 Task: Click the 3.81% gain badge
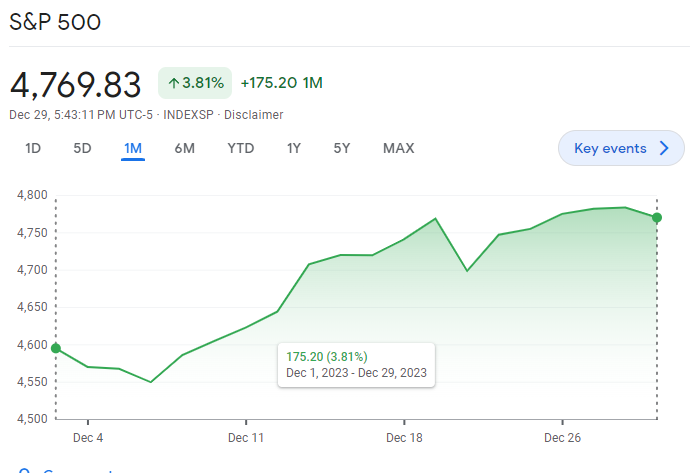pyautogui.click(x=195, y=83)
